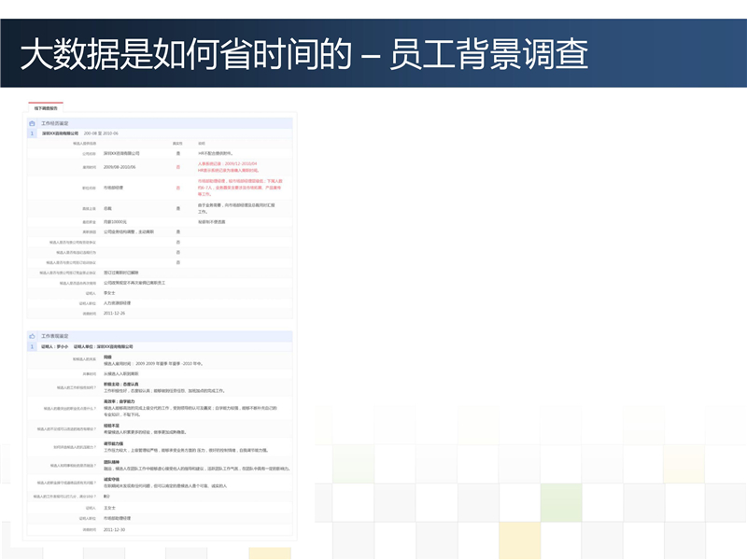
Task: Click the survey date 2011-12-30
Action: [114, 529]
